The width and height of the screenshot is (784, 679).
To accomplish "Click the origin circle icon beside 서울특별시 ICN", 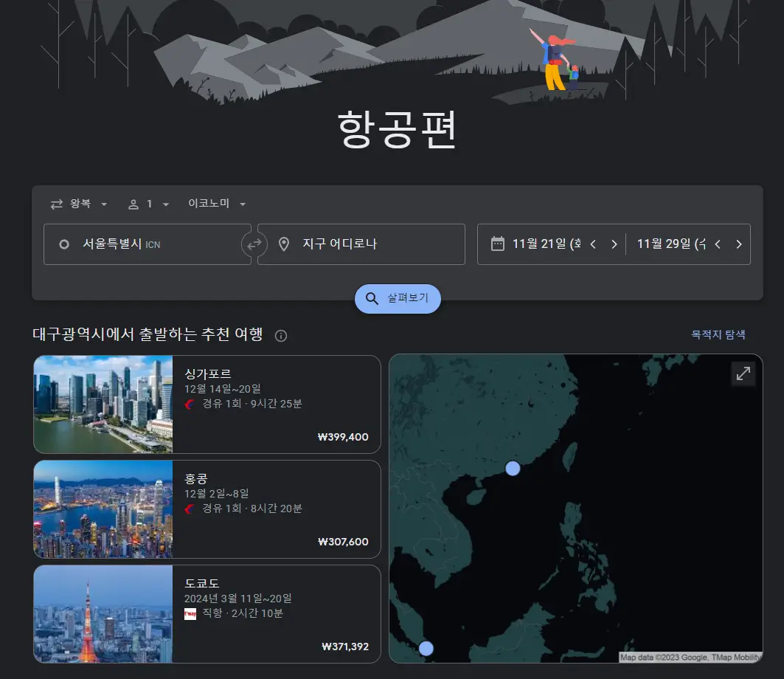I will pyautogui.click(x=64, y=244).
